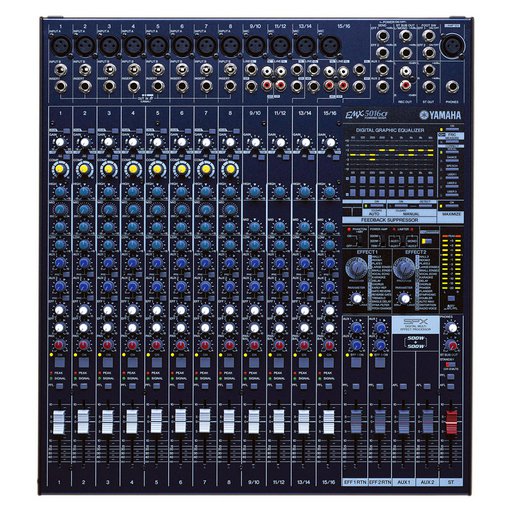
Task: Click the EFFECT 2 parameter knob
Action: pyautogui.click(x=405, y=298)
